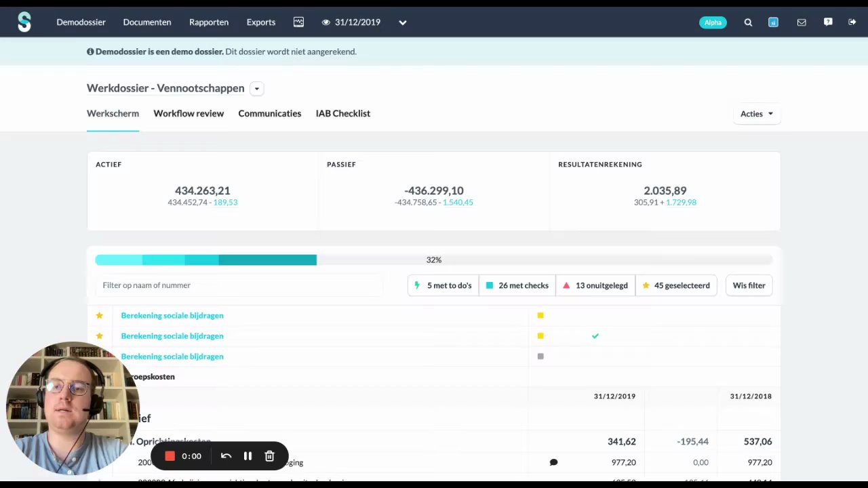
Task: Expand the Werkdossier title dropdown caret
Action: [x=256, y=89]
